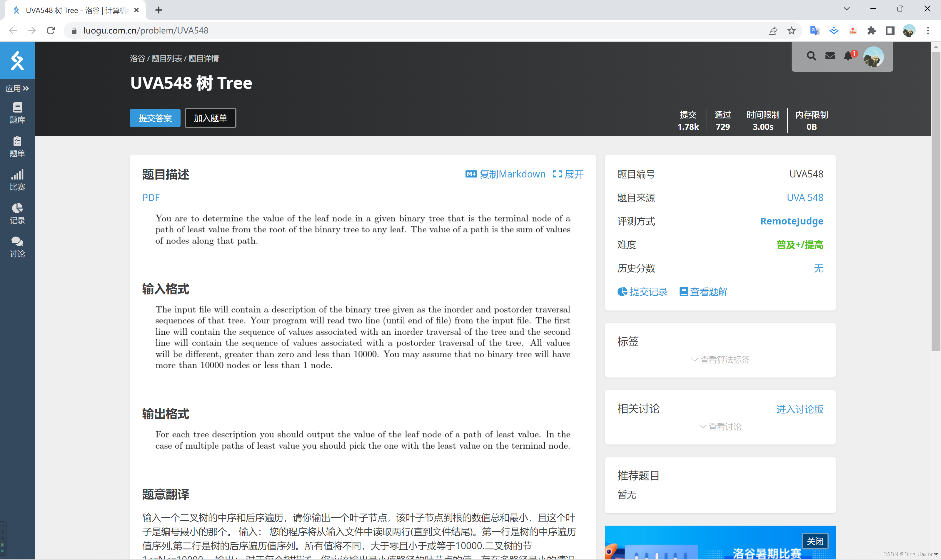Click the 提交答案 submit button

click(155, 118)
